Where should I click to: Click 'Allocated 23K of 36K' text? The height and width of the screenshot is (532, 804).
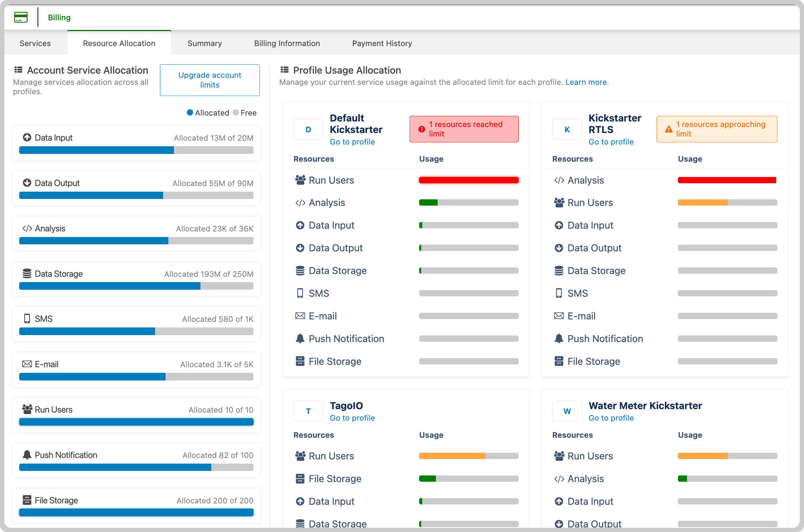(215, 229)
